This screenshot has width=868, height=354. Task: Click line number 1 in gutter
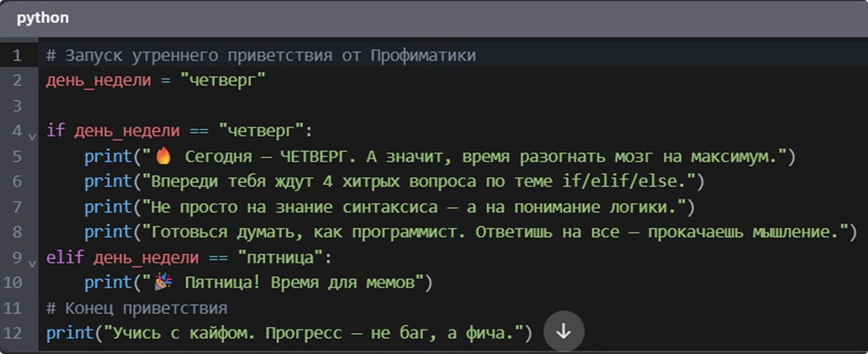[x=17, y=56]
